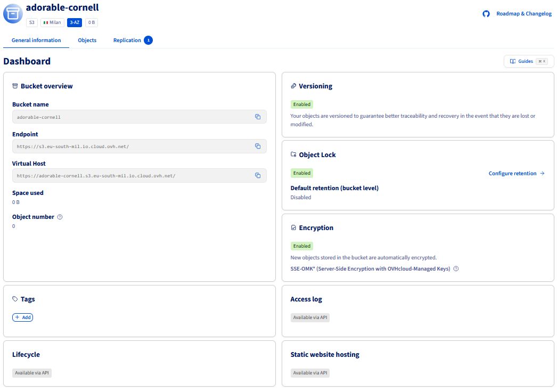The height and width of the screenshot is (392, 557).
Task: Switch to the Objects tab
Action: point(87,40)
